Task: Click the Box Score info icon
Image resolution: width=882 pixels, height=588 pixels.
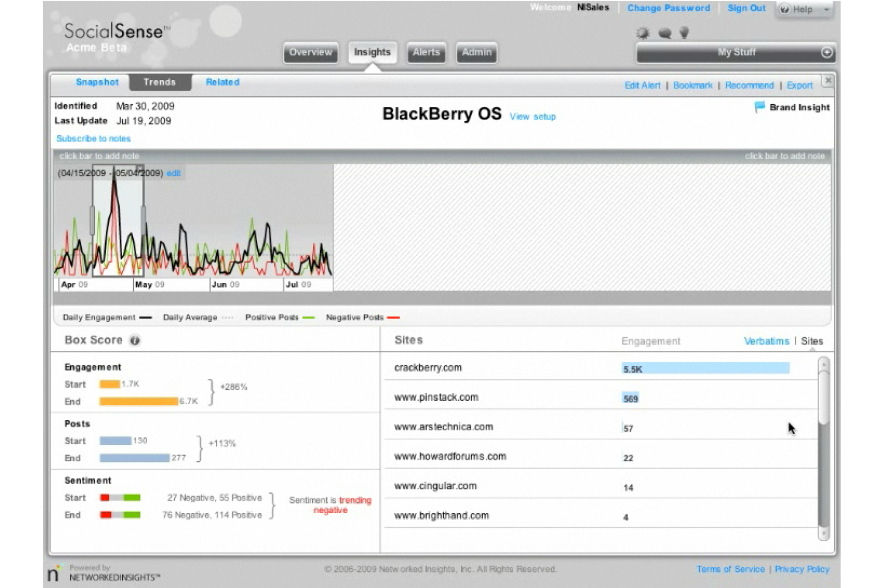Action: 135,341
